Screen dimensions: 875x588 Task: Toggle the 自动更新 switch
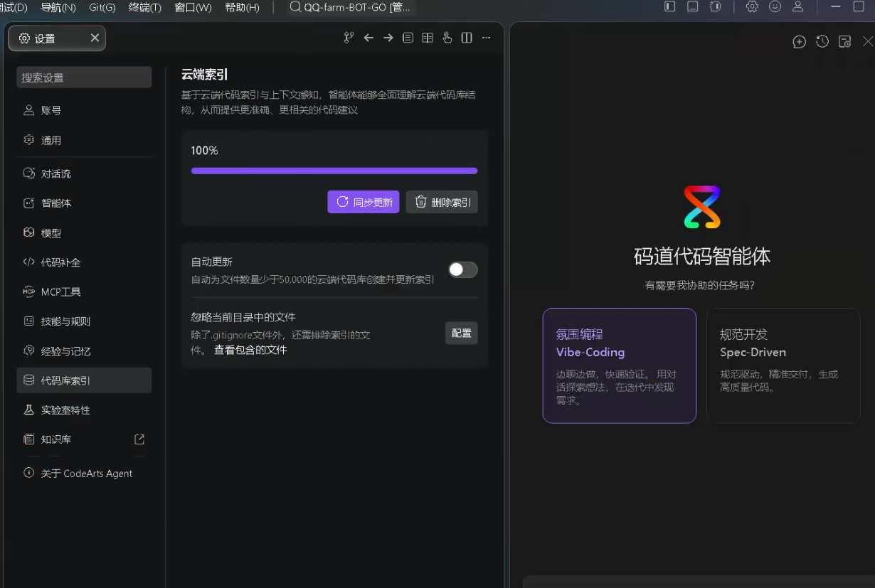(x=463, y=269)
